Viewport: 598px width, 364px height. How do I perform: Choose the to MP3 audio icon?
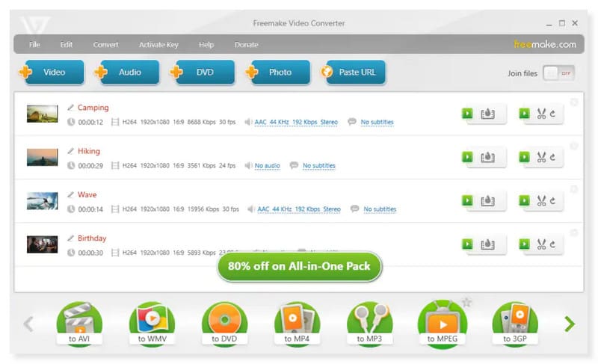[x=369, y=323]
